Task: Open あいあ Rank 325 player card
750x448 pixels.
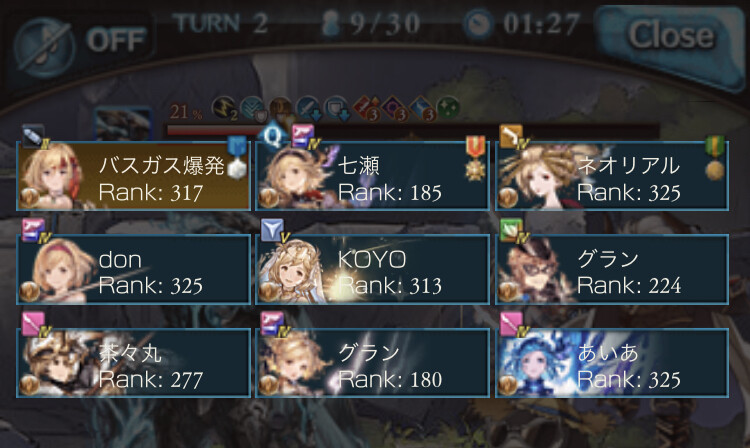Action: [x=612, y=362]
